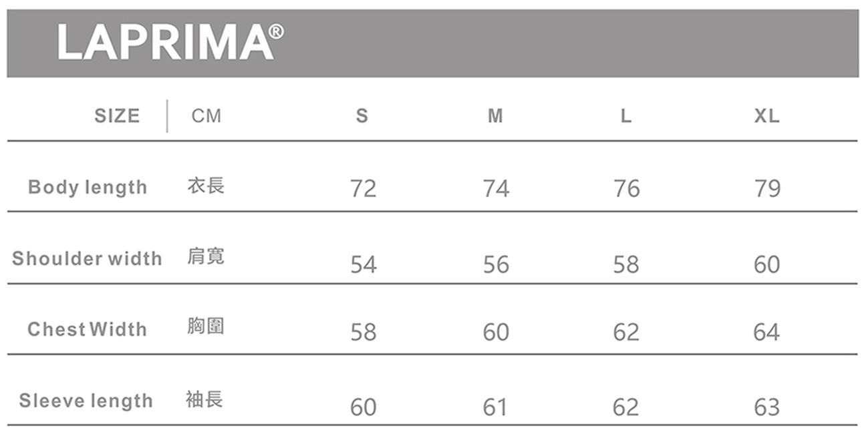Image resolution: width=868 pixels, height=442 pixels.
Task: Click the Body length row label
Action: [88, 188]
